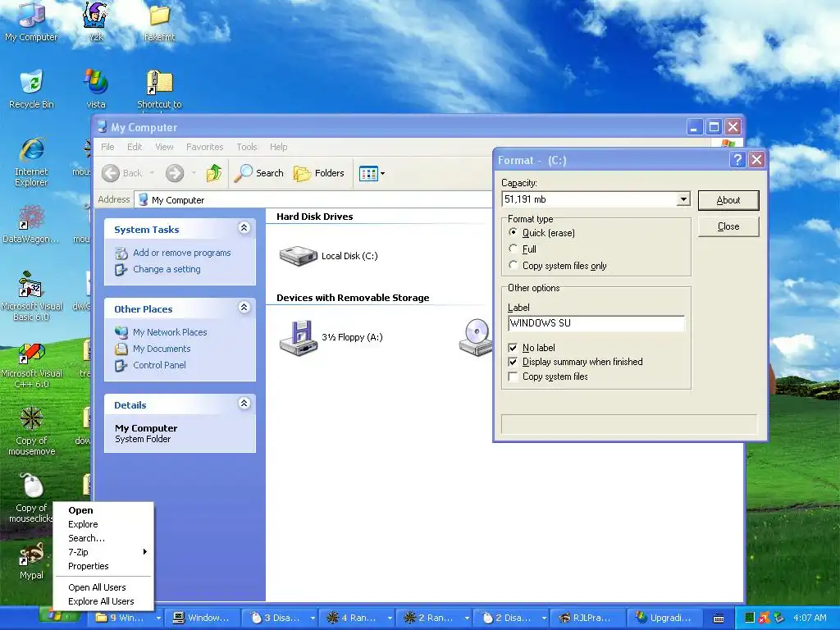Open Back button history dropdown arrow
The image size is (840, 630).
[152, 173]
